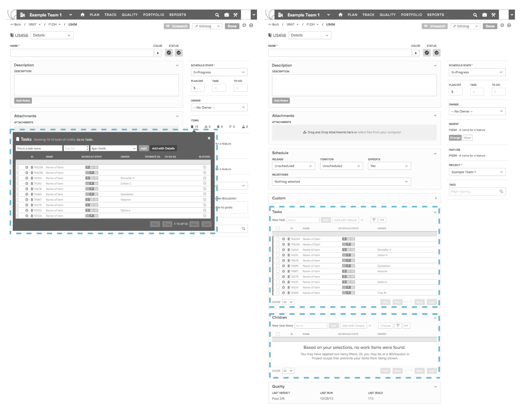The height and width of the screenshot is (420, 521).
Task: Open the Milestones dropdown showing Nothing selected
Action: click(341, 182)
